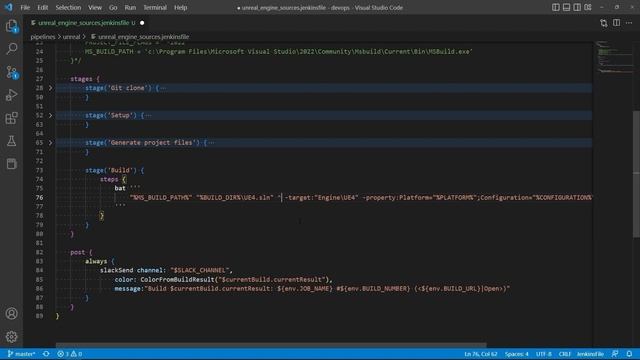Open the Run and Debug view
The image size is (640, 360).
pos(11,95)
